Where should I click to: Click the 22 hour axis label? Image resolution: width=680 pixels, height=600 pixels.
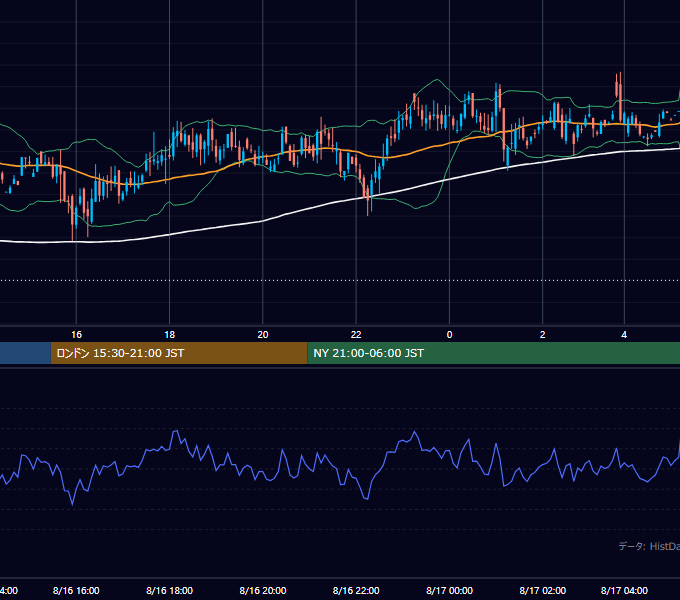356,335
